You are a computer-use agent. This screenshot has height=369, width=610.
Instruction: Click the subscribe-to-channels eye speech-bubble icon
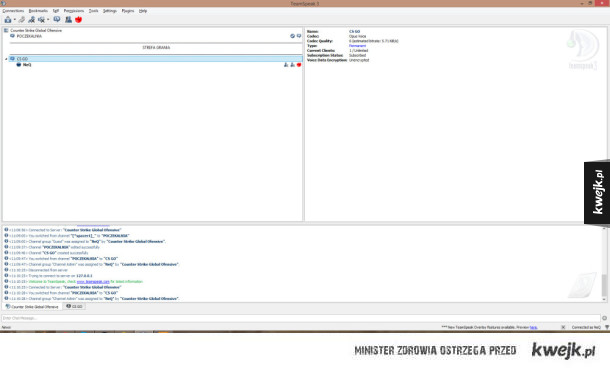click(57, 19)
